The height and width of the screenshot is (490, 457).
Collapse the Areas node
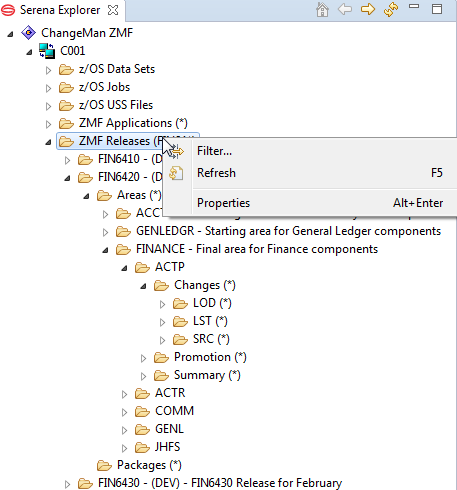pyautogui.click(x=86, y=196)
